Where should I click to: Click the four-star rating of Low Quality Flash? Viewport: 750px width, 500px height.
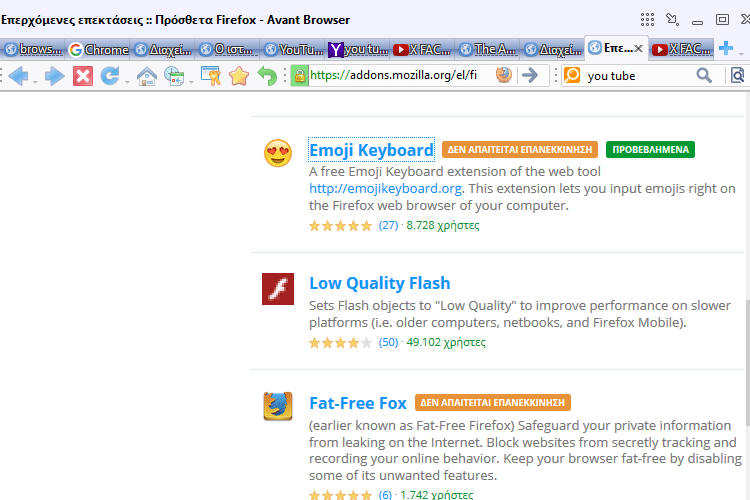pos(340,343)
